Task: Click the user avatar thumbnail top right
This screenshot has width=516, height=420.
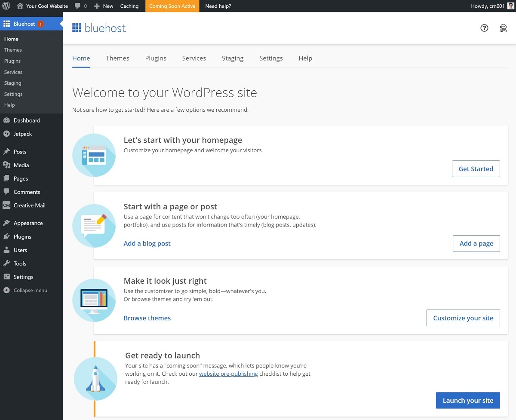Action: [x=510, y=6]
